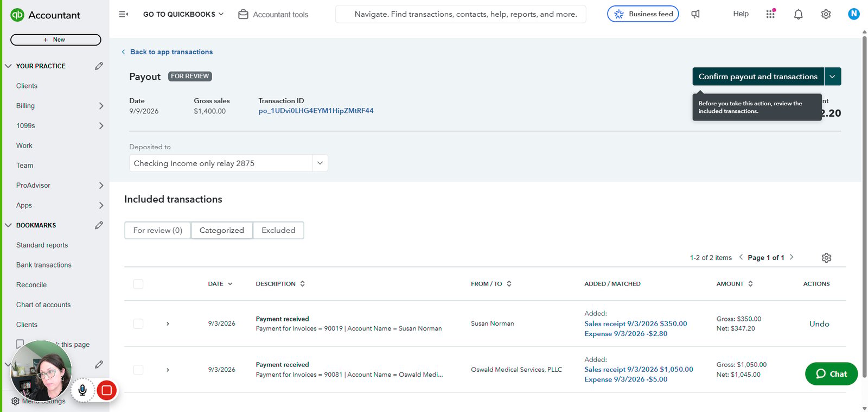Edit Bookmarks section pencil icon

(99, 225)
